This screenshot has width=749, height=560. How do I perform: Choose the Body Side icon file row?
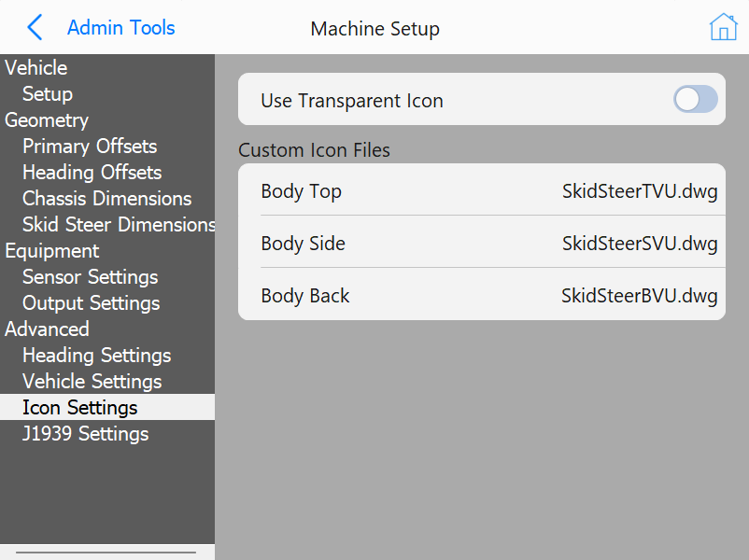[x=482, y=242]
